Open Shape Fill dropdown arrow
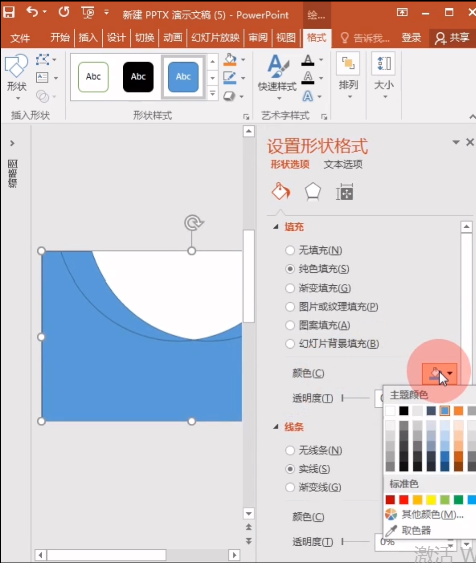The height and width of the screenshot is (563, 476). pyautogui.click(x=243, y=60)
